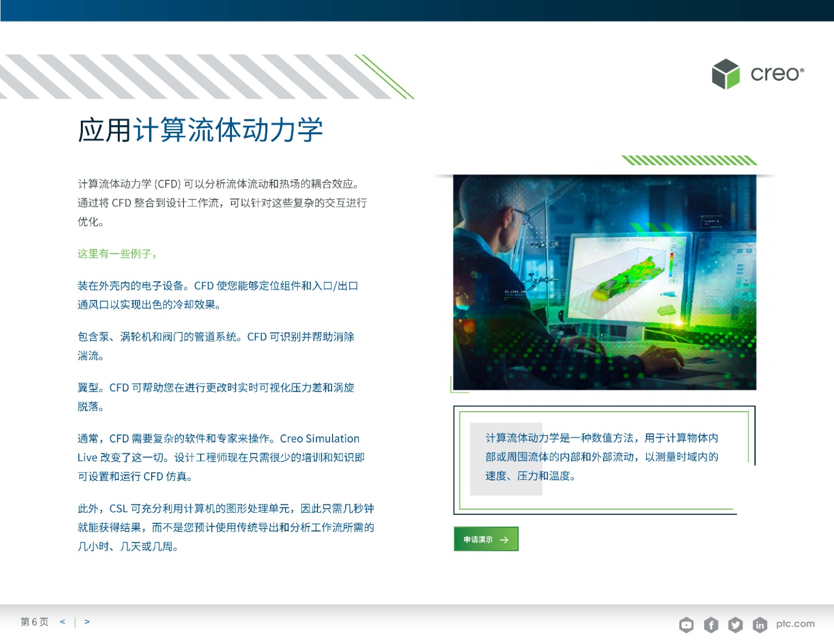This screenshot has width=834, height=644.
Task: Click the paragraph mentioning Creo Simulation Live
Action: (221, 457)
